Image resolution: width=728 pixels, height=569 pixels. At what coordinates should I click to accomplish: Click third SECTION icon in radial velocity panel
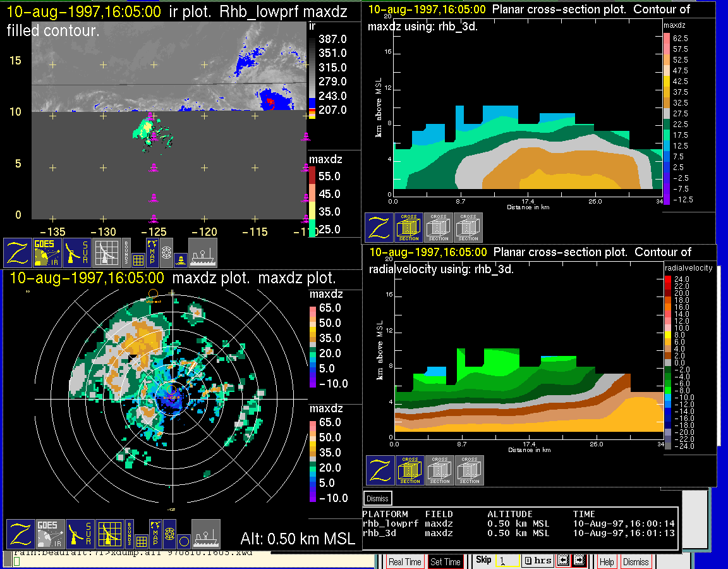(x=470, y=470)
